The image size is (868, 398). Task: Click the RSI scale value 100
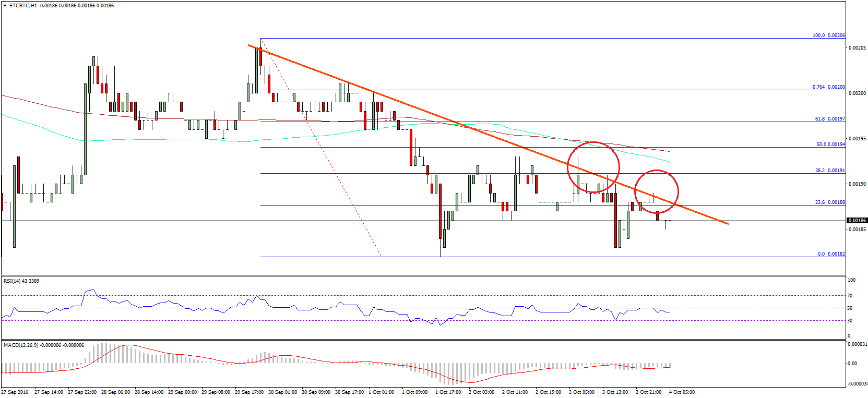click(852, 280)
